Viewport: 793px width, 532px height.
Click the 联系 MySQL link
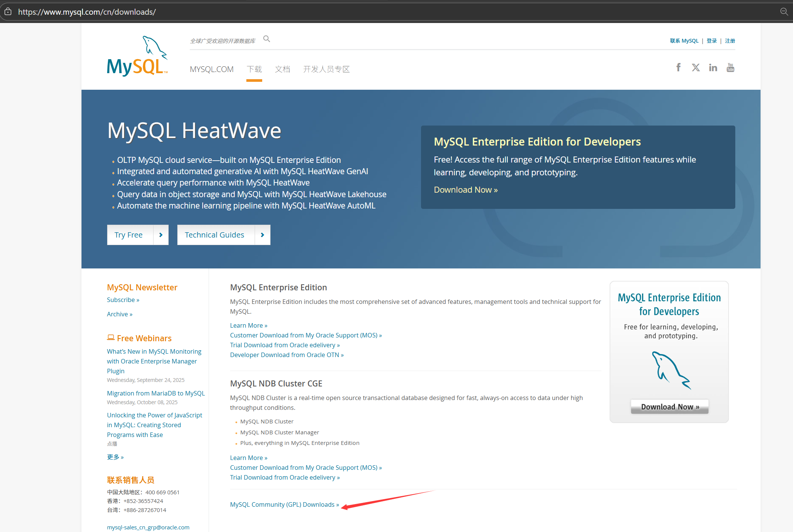coord(684,41)
